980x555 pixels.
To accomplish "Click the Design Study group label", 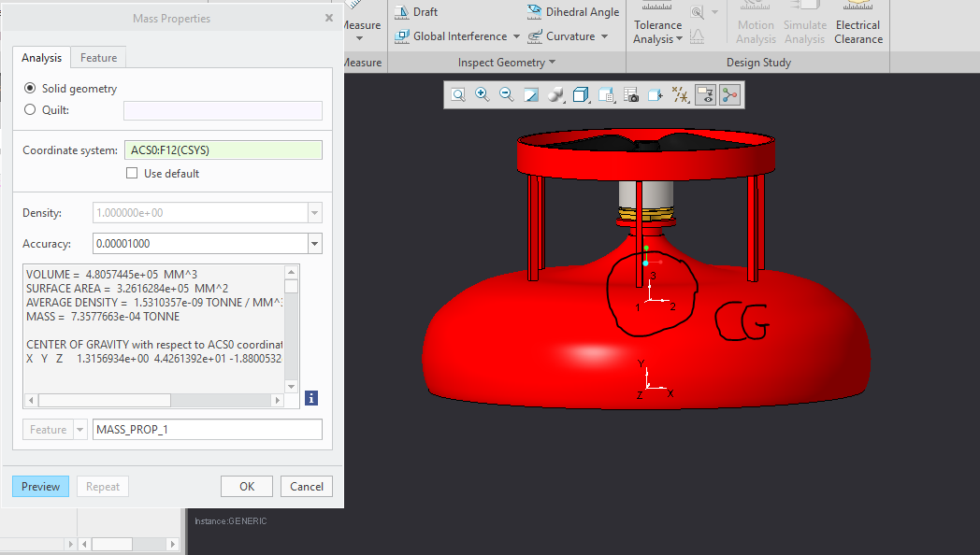I will point(758,63).
